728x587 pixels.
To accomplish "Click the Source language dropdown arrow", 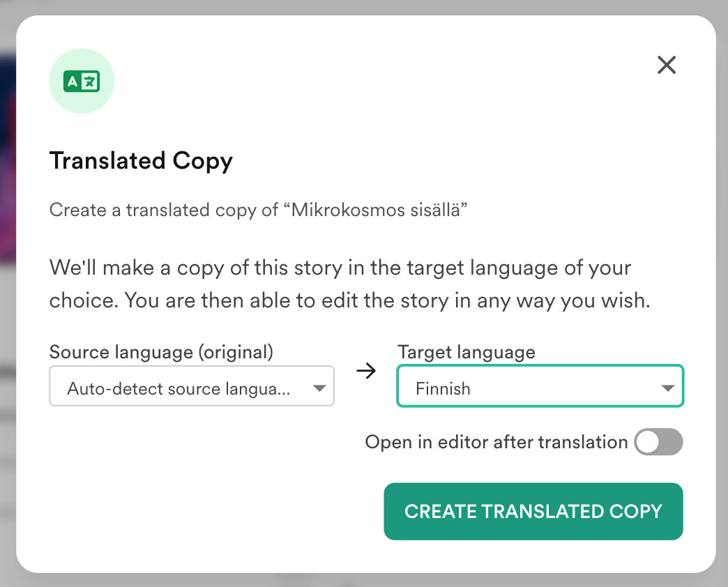I will click(319, 388).
